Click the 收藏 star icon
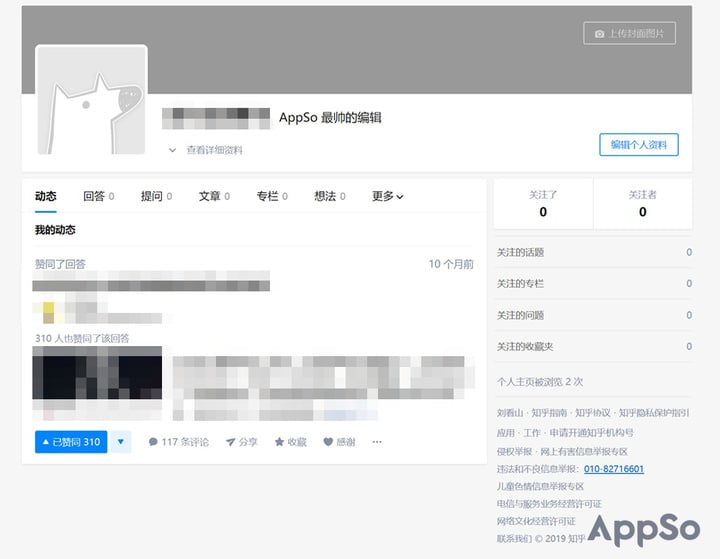Image resolution: width=720 pixels, height=559 pixels. point(290,442)
